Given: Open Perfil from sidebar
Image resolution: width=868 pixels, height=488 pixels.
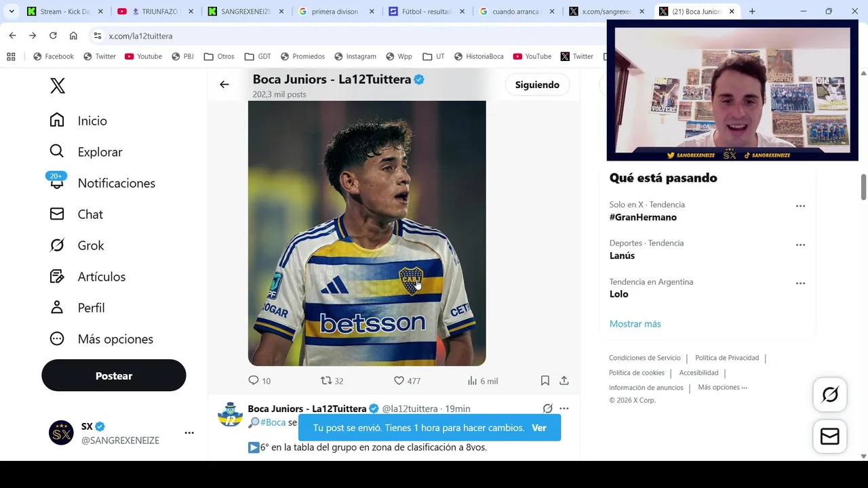Looking at the screenshot, I should 77,308.
